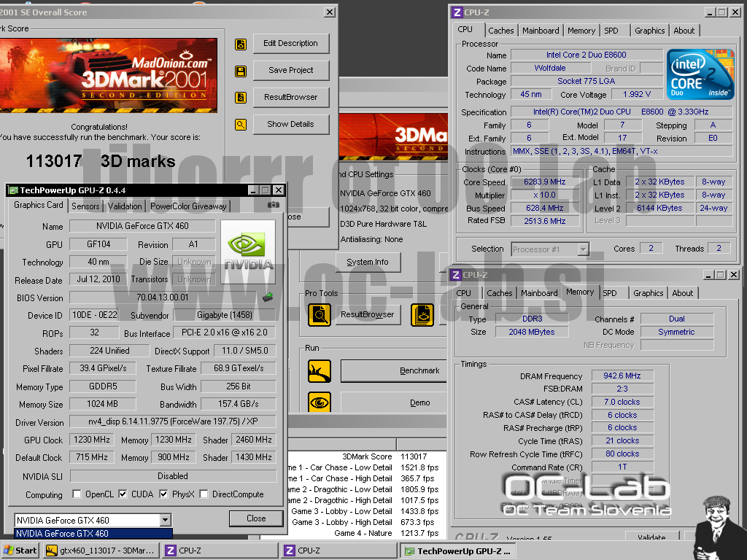This screenshot has width=747, height=560.
Task: Click the Save Project floppy disk icon
Action: [241, 71]
